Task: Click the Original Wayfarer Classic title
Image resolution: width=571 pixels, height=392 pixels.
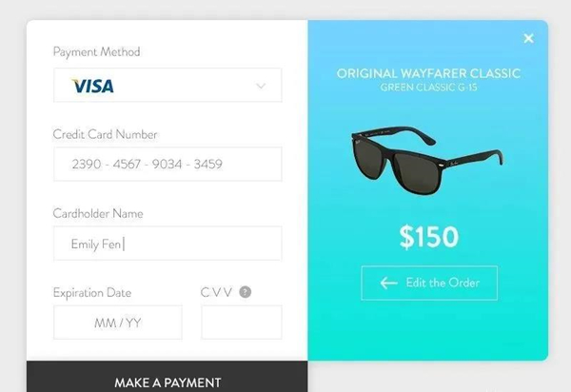Action: tap(428, 73)
